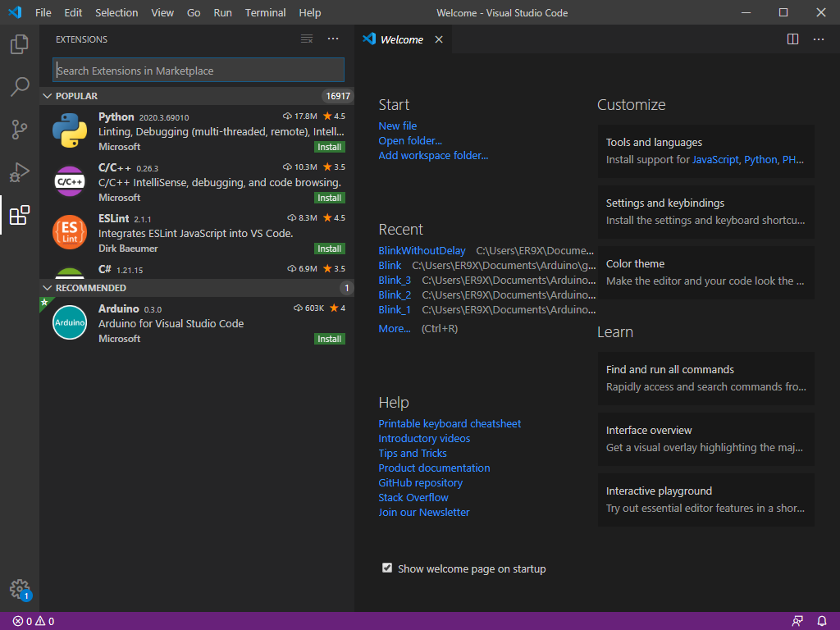Click the VS Code logo in title bar
This screenshot has width=840, height=630.
pyautogui.click(x=15, y=12)
